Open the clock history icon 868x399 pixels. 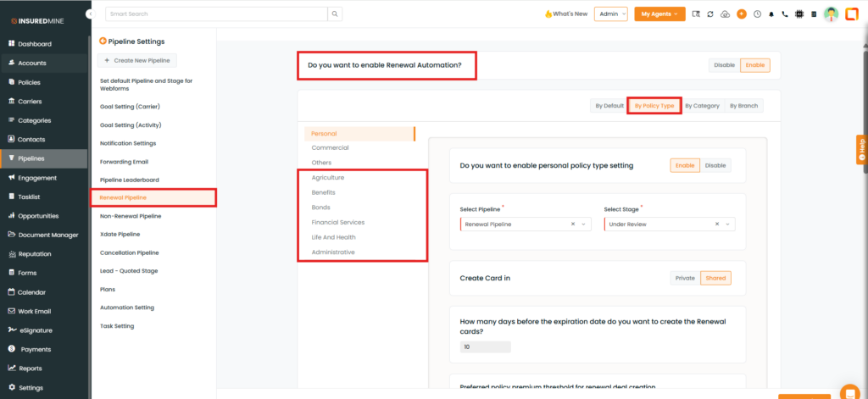(757, 14)
